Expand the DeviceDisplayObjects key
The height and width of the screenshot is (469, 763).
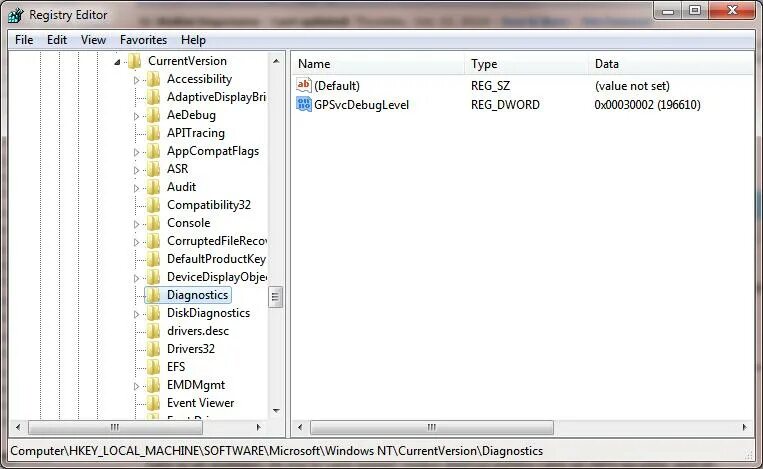pos(136,278)
